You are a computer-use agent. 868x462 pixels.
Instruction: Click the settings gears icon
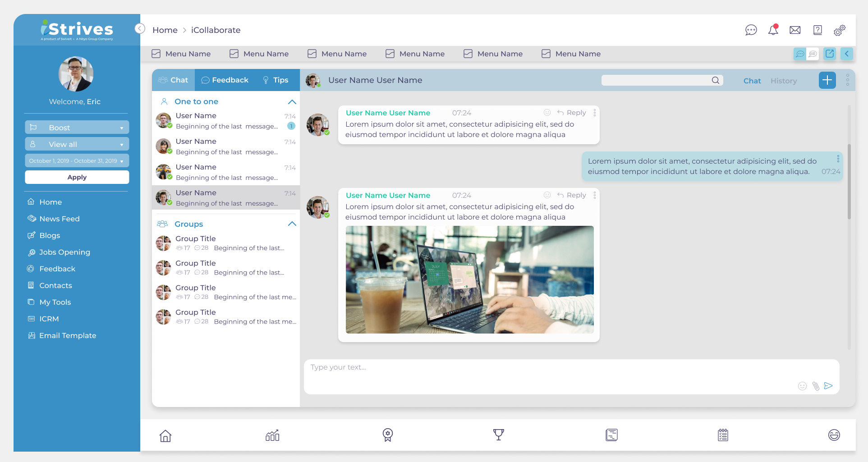coord(839,30)
